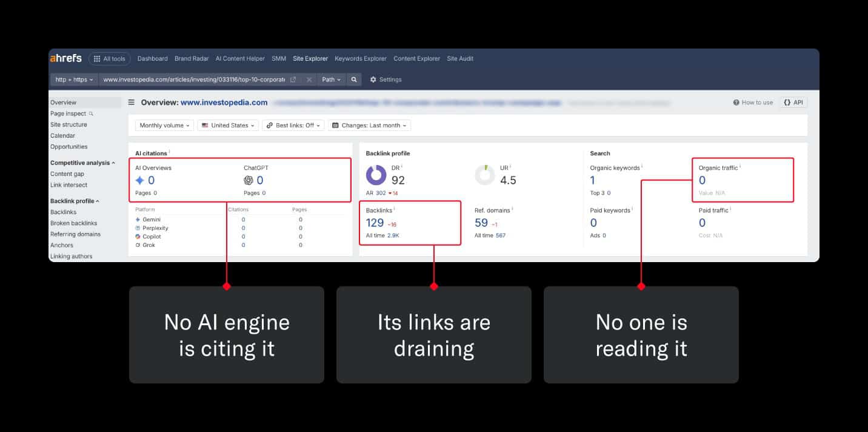The image size is (868, 432).
Task: Click the www.investopedia.com overview link
Action: [224, 103]
